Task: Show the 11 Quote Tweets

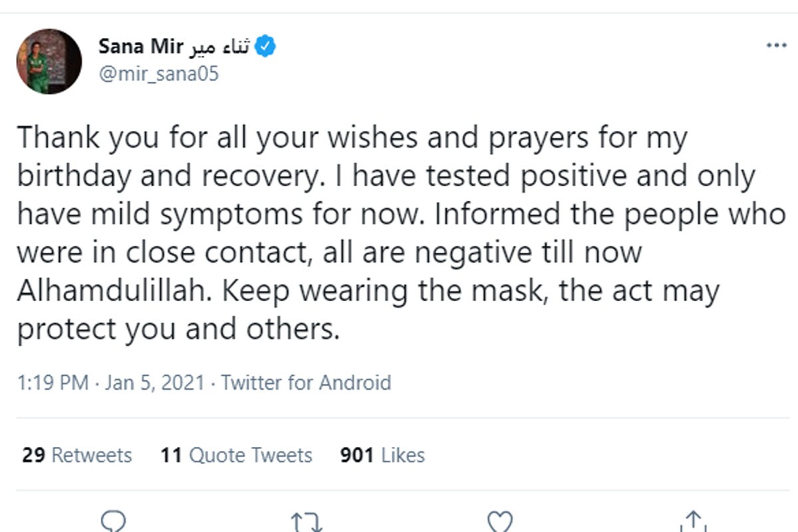Action: 236,456
